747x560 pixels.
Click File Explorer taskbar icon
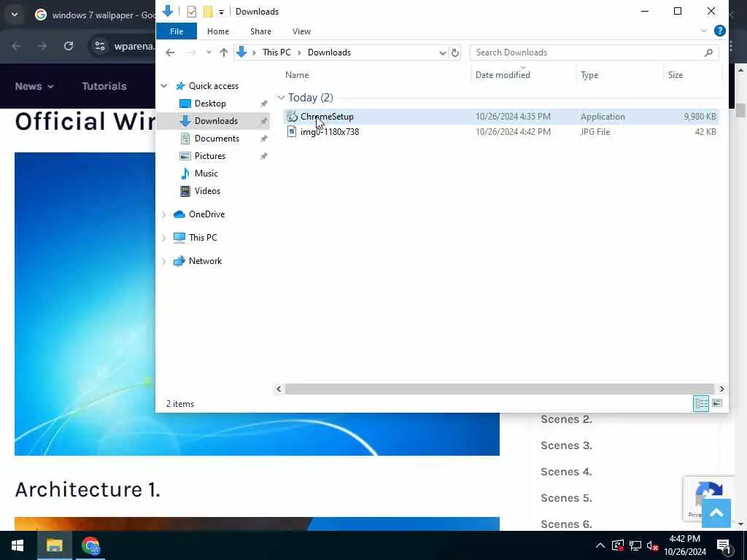[x=54, y=545]
